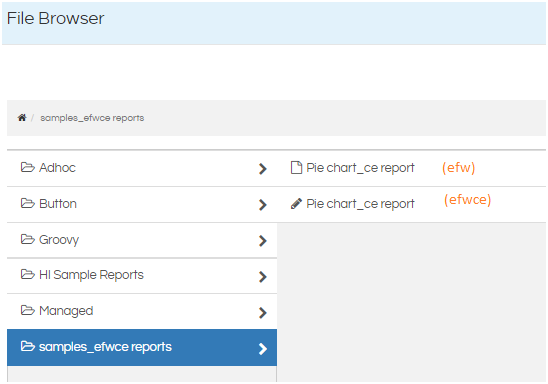The image size is (548, 384).
Task: Expand the Groovy folder chevron
Action: [263, 241]
